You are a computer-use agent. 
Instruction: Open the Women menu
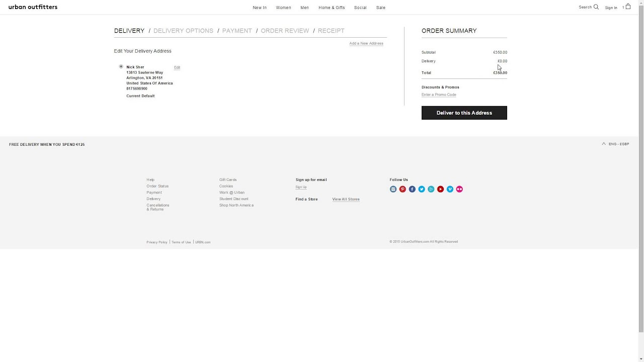(x=283, y=8)
